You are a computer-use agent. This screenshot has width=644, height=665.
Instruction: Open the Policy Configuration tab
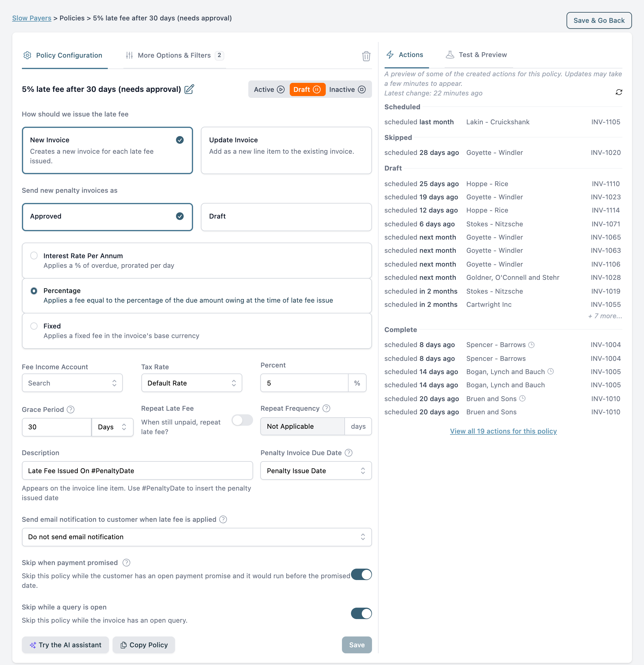click(65, 55)
